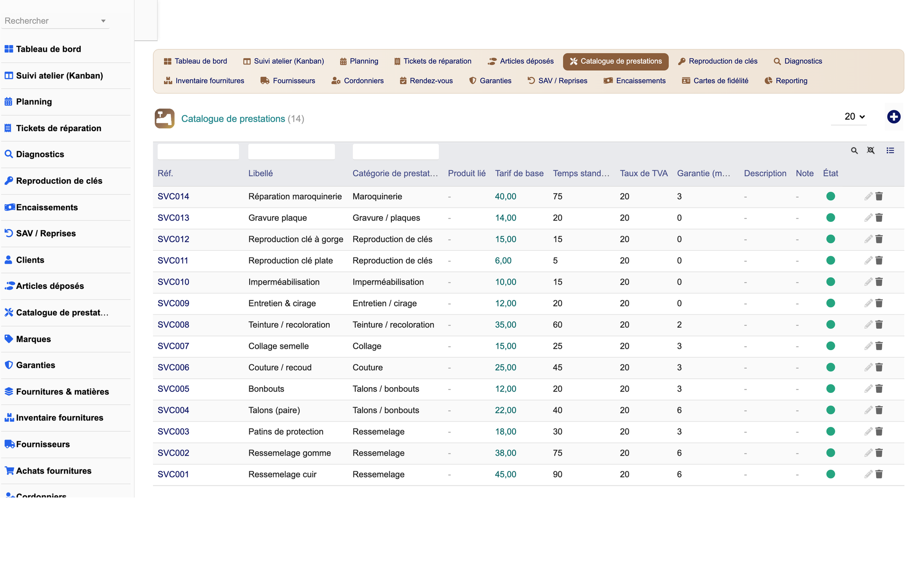Viewport: 924px width, 572px height.
Task: Open the column list selector icon
Action: point(890,151)
